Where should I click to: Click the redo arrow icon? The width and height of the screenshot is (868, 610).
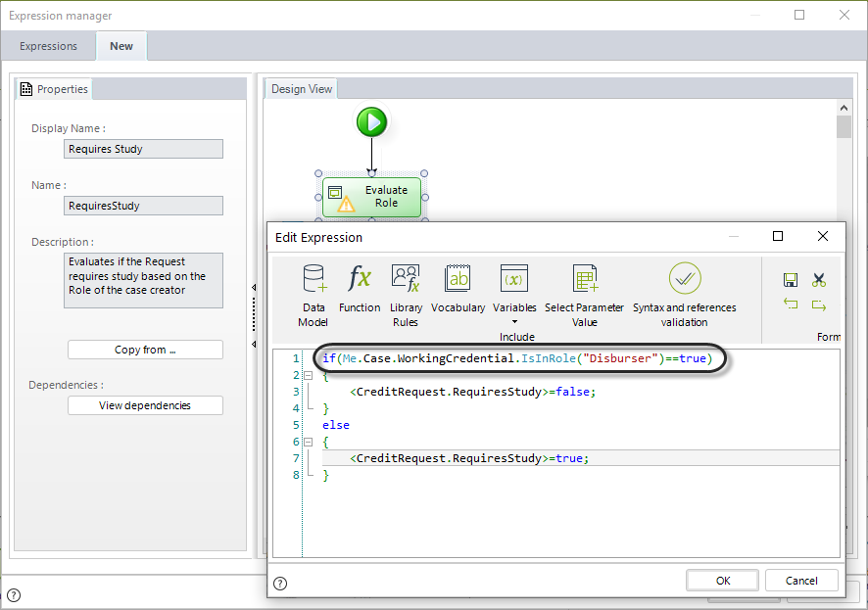pyautogui.click(x=819, y=305)
